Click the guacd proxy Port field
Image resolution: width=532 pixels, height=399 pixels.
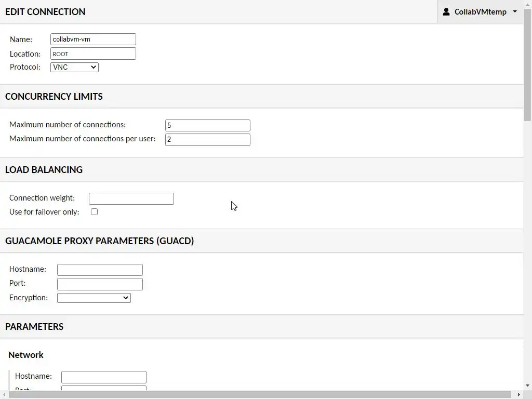tap(100, 284)
